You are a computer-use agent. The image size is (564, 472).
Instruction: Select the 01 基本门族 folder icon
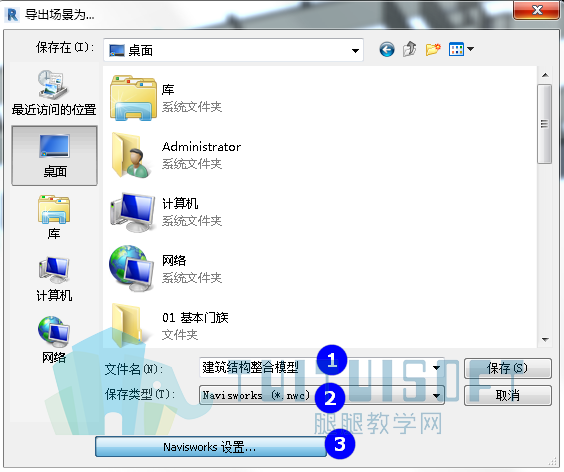coord(128,325)
